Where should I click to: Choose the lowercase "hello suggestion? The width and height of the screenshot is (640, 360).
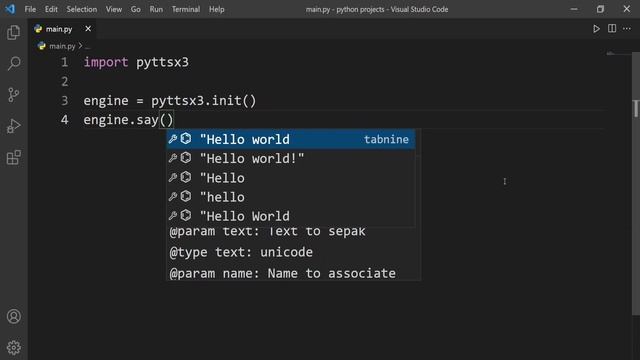(x=291, y=197)
